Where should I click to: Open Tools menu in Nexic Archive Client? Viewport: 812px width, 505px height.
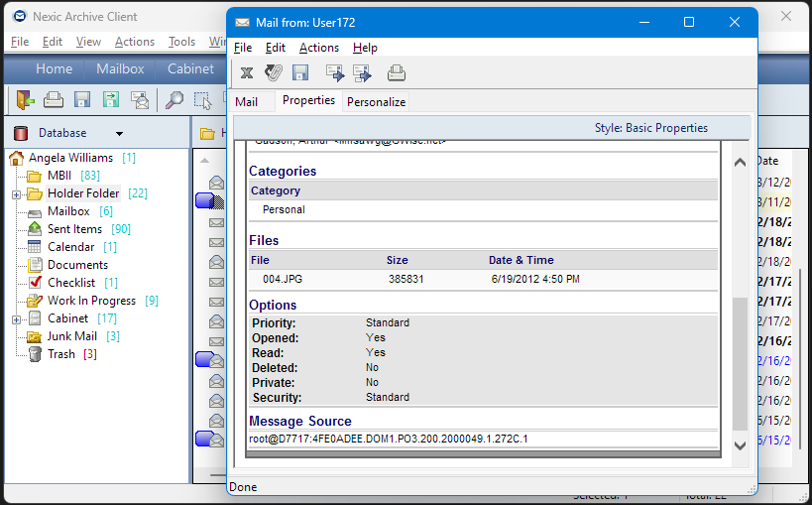[181, 42]
